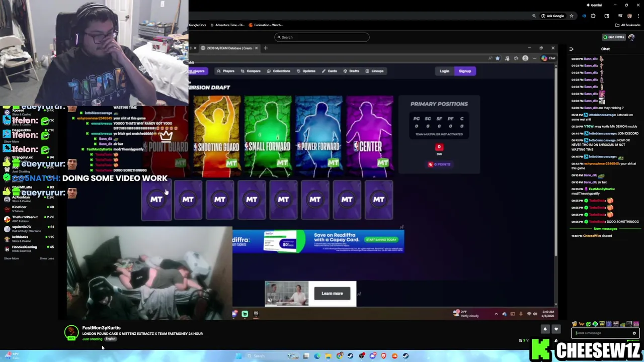The width and height of the screenshot is (644, 362).
Task: Click Show Less in sidebar
Action: pyautogui.click(x=47, y=258)
